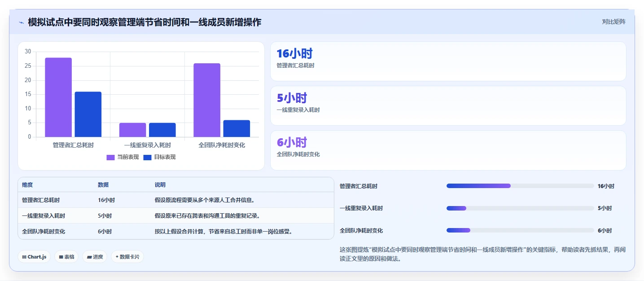Click the blue 一线重复录入耗时 target bar

162,130
